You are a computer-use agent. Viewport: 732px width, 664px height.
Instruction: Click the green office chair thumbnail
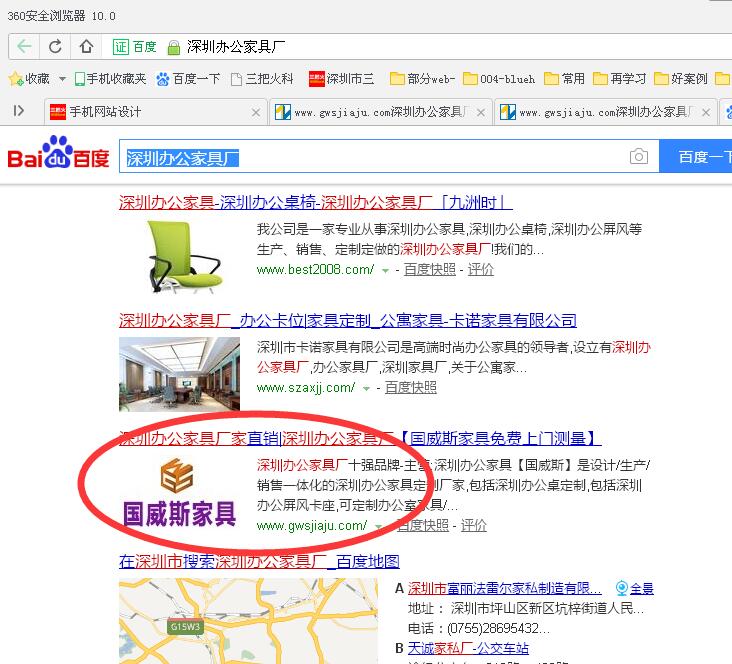click(184, 256)
